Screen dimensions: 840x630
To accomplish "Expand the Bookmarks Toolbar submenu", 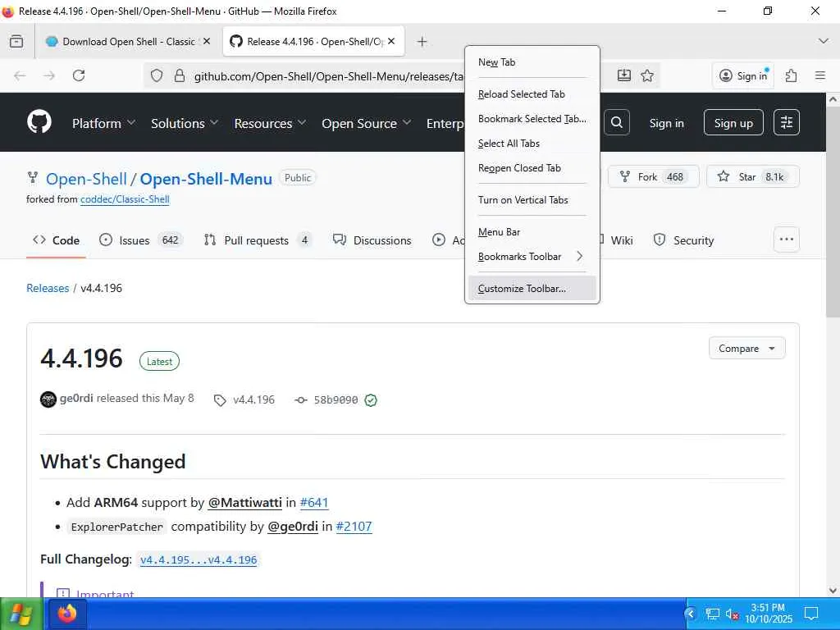I will [x=532, y=257].
